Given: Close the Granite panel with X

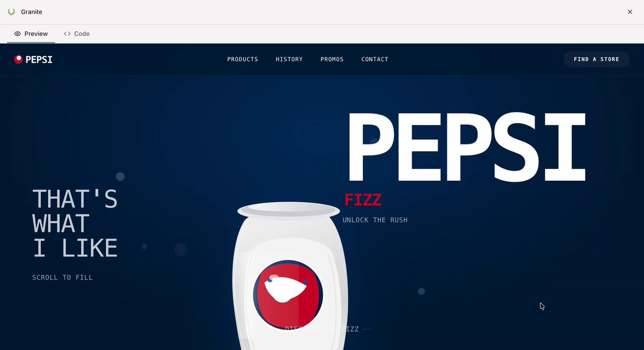Looking at the screenshot, I should pos(630,12).
